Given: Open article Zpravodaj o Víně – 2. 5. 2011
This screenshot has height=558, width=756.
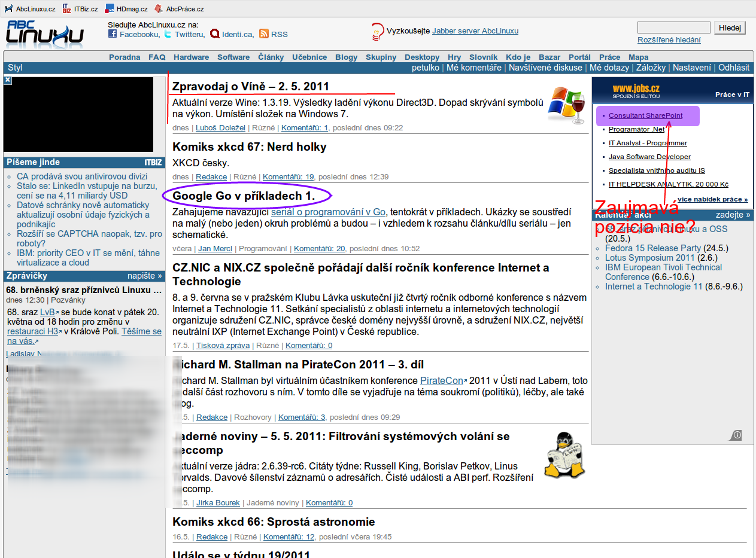Looking at the screenshot, I should [x=251, y=86].
